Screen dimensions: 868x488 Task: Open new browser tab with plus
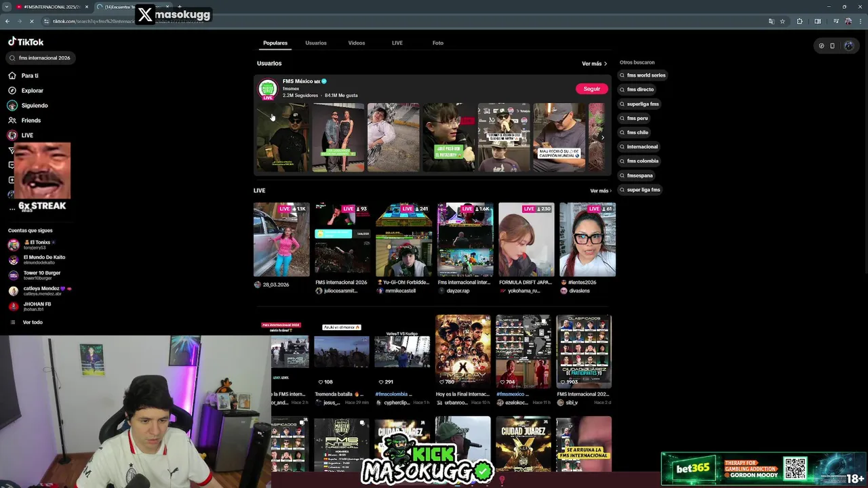[x=179, y=7]
